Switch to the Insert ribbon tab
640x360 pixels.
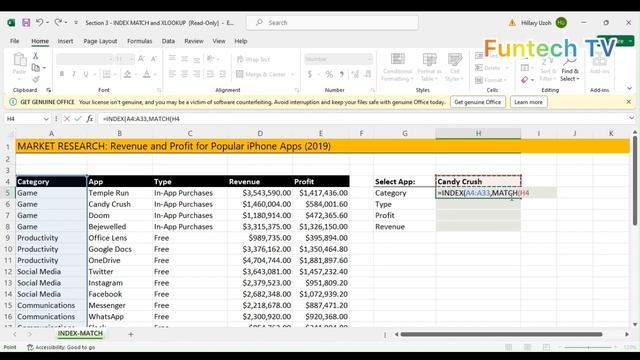65,41
